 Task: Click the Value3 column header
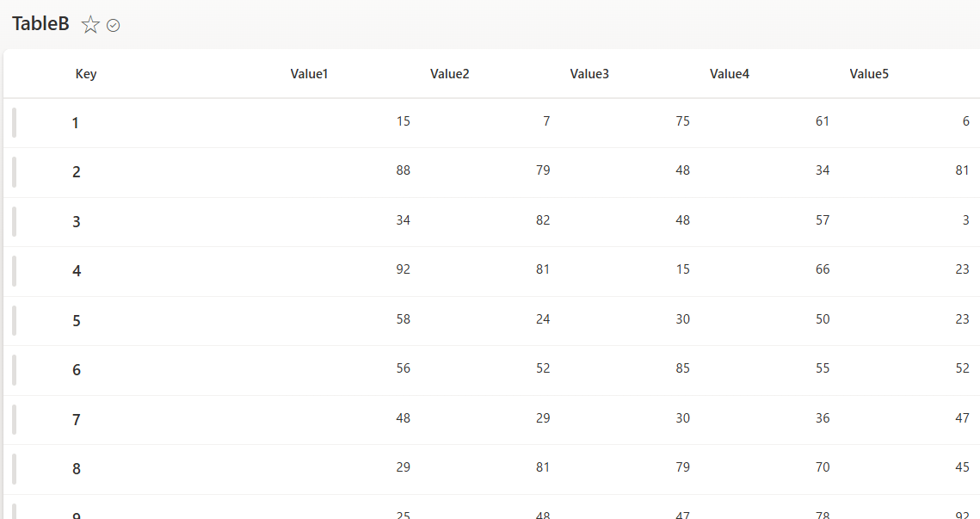click(x=589, y=74)
